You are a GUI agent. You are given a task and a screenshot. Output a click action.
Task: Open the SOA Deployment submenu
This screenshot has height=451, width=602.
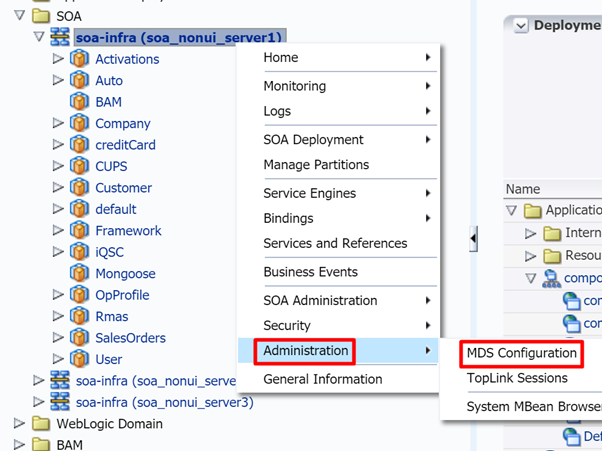point(338,140)
